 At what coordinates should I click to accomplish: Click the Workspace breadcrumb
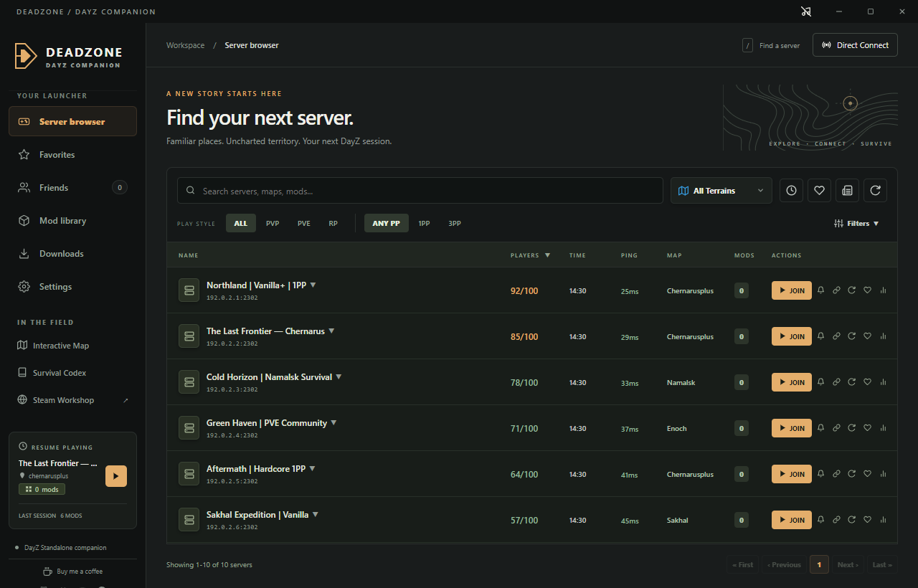[x=185, y=45]
